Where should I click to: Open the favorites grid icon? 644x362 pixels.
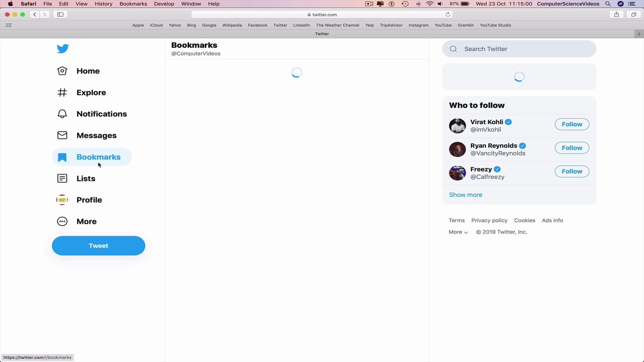click(9, 25)
